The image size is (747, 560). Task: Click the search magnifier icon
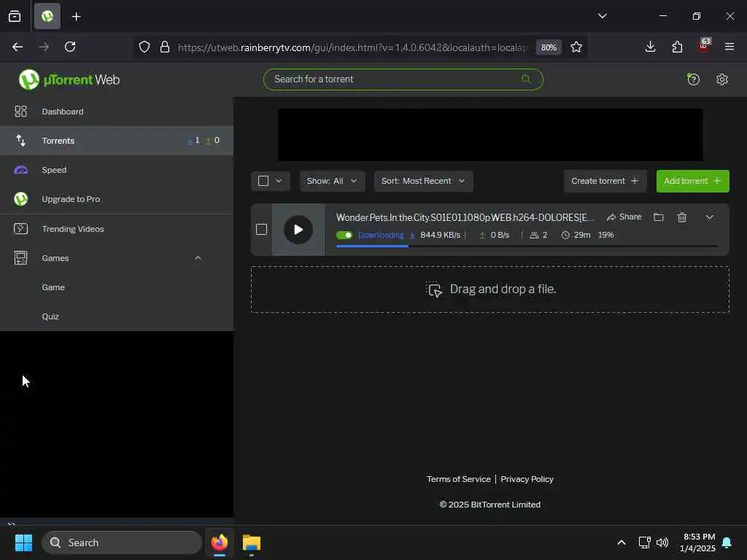point(526,79)
